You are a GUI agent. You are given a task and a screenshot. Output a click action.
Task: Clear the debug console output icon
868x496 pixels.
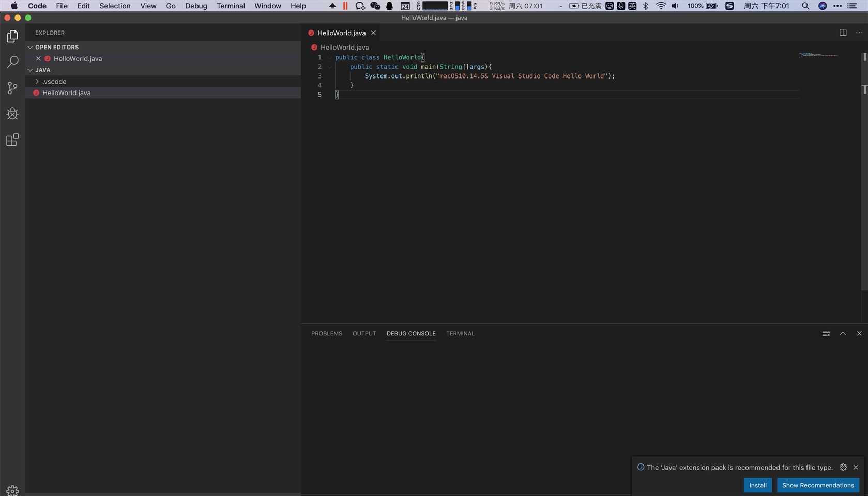point(826,333)
